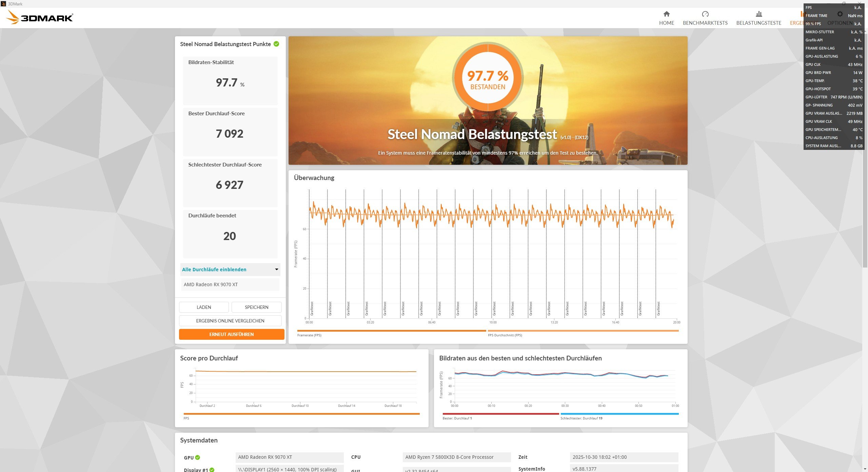Click ERGEBNIS ONLINE VERGLEICHEN button
The width and height of the screenshot is (868, 472).
coord(230,321)
